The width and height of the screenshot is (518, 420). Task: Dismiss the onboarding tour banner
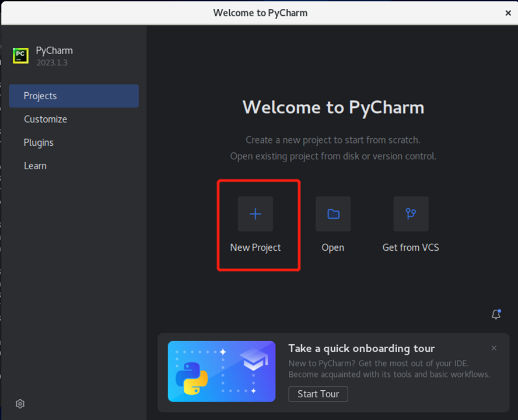point(494,348)
